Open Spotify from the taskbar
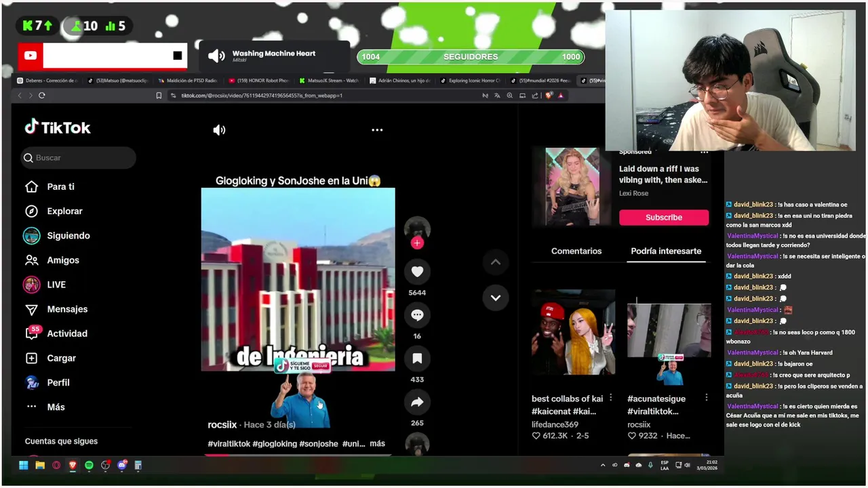The width and height of the screenshot is (868, 488). tap(89, 465)
